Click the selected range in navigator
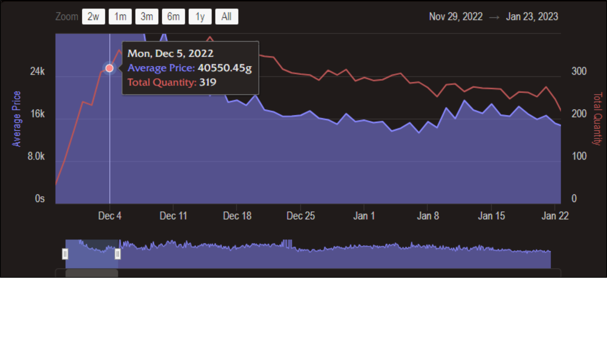The image size is (607, 364). 92,254
